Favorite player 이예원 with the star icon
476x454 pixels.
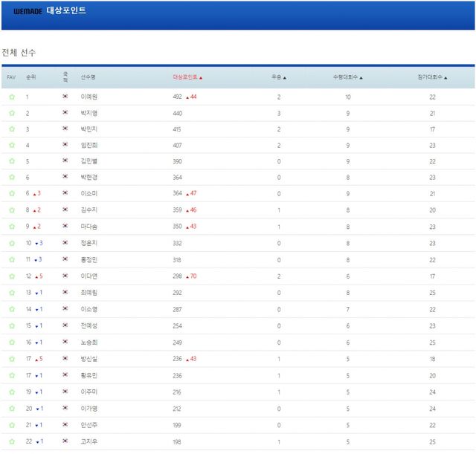(11, 97)
